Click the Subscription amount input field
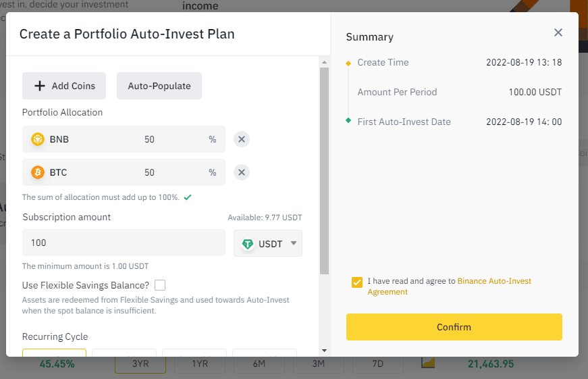 124,243
